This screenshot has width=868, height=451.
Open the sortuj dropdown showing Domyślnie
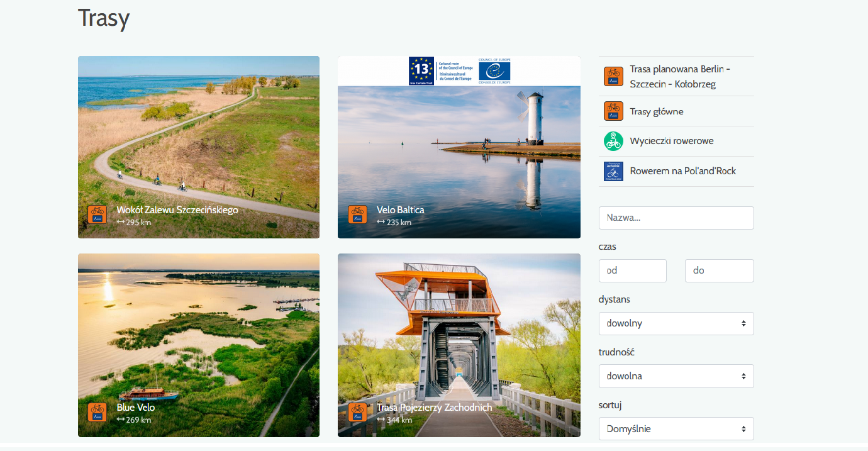click(676, 429)
